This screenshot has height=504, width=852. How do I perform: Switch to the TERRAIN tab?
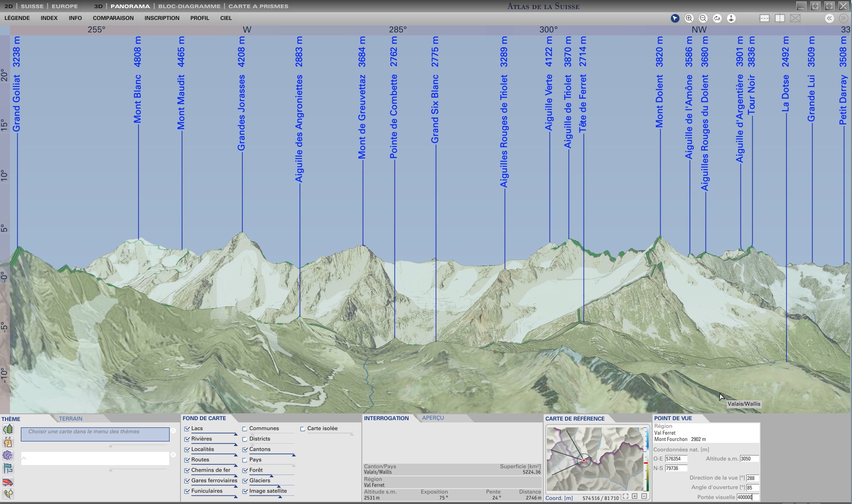[71, 419]
